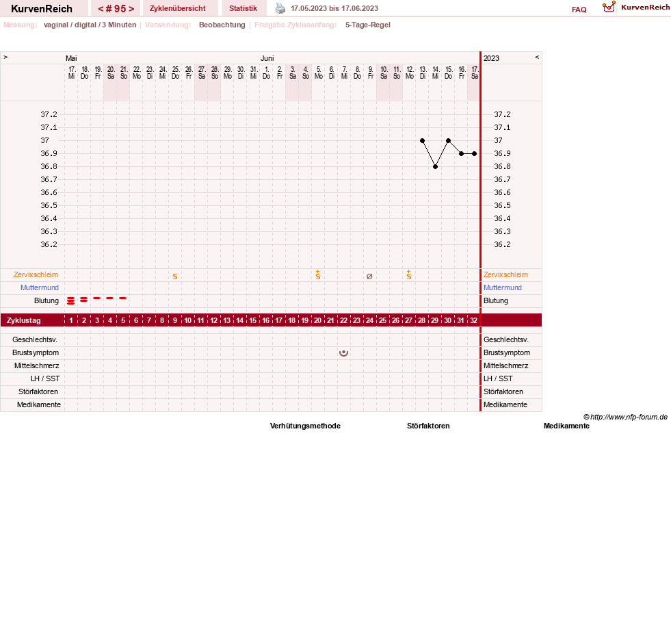Click the 5-Tage-Regel value
Screen dimensions: 671x644
(368, 25)
